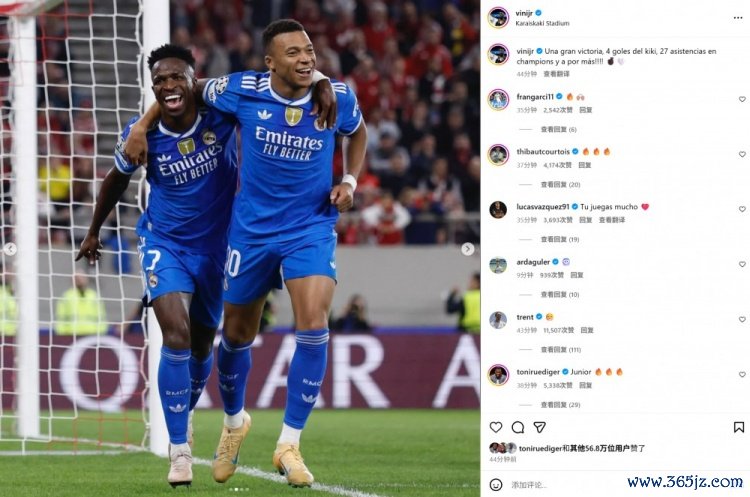750x497 pixels.
Task: Open the three-dot more options menu
Action: [x=738, y=18]
